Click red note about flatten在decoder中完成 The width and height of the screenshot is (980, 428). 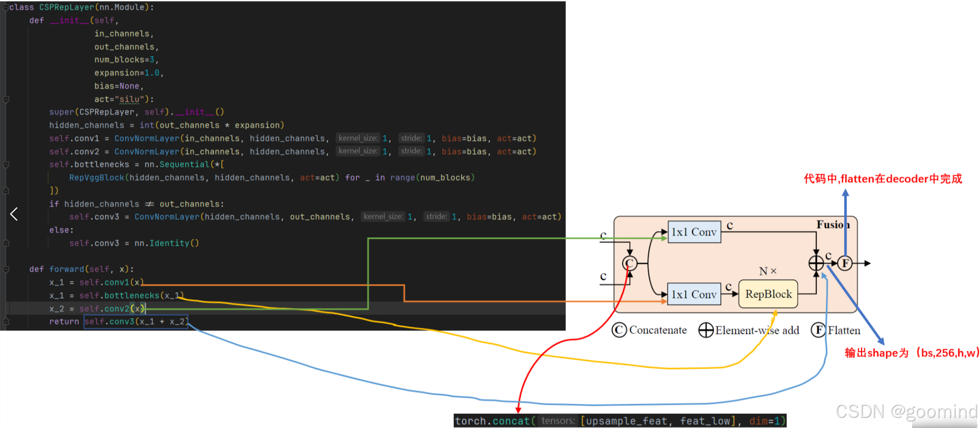pyautogui.click(x=883, y=179)
